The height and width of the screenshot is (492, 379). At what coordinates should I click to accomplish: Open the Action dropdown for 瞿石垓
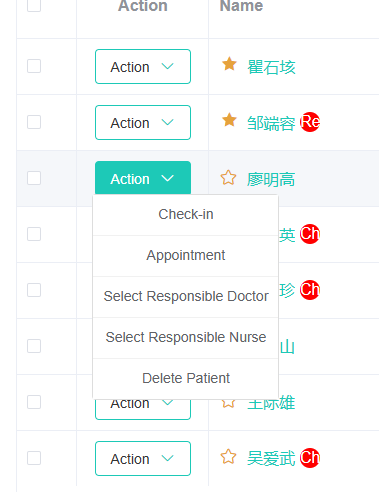143,66
